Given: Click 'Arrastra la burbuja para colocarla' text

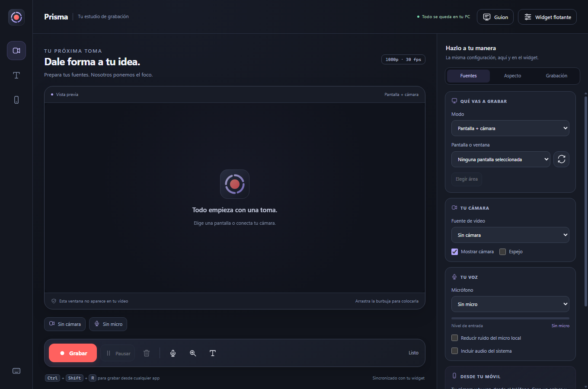Looking at the screenshot, I should [x=387, y=301].
